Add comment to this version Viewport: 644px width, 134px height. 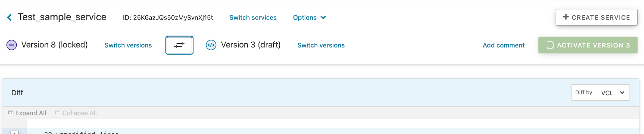pyautogui.click(x=504, y=45)
